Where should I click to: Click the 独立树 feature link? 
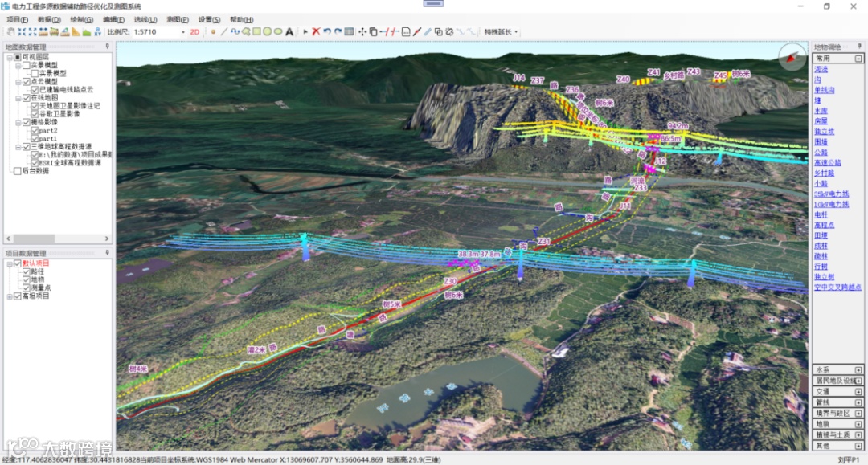(x=825, y=278)
